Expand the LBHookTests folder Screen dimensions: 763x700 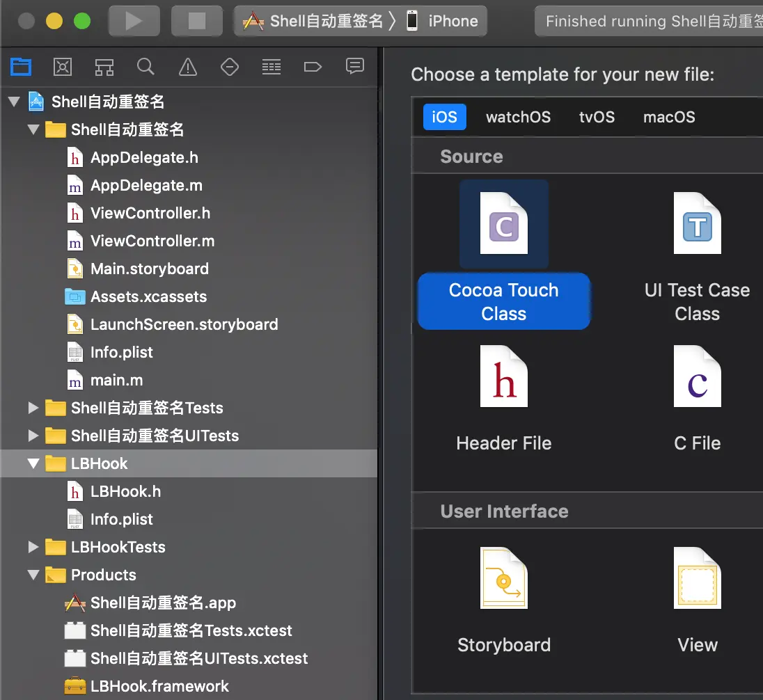click(33, 547)
